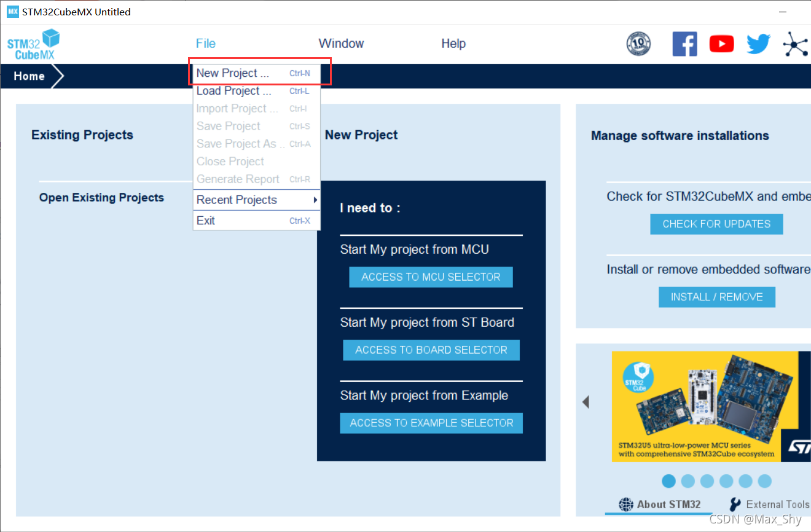Click ACCESS TO MCU SELECTOR button

431,277
